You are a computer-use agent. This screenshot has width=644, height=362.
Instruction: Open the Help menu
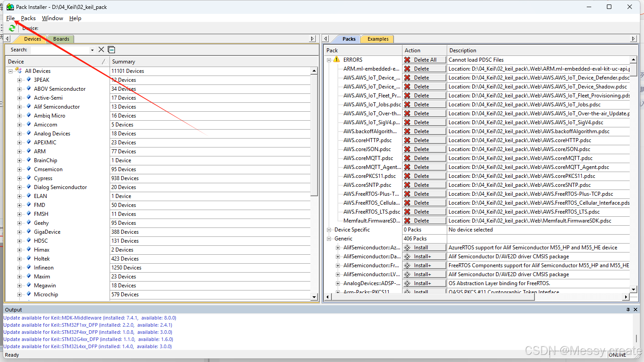point(75,18)
